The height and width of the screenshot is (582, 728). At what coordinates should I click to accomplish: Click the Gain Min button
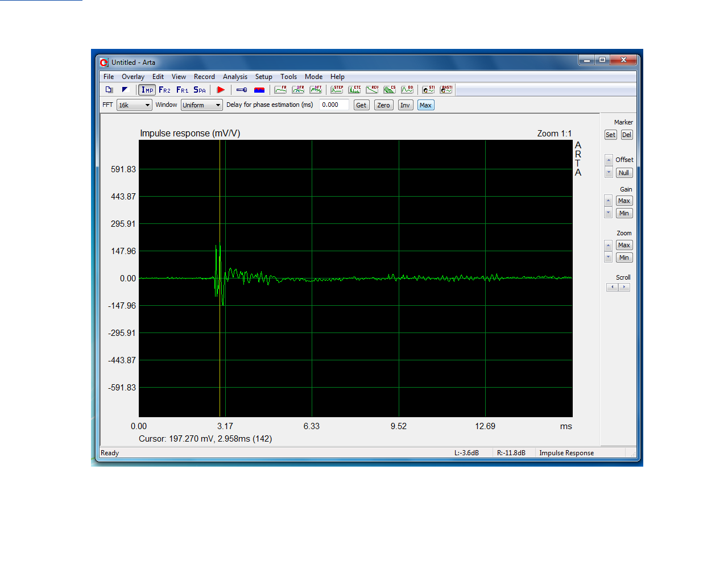click(624, 213)
